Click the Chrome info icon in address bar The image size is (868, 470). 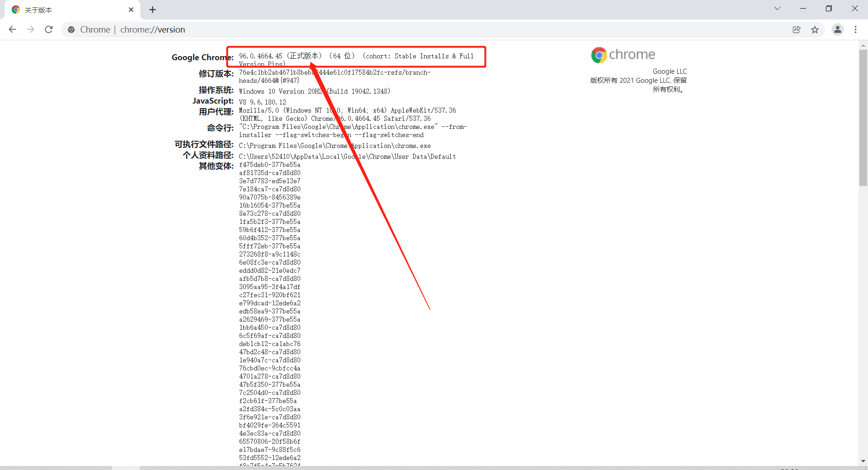pos(71,29)
